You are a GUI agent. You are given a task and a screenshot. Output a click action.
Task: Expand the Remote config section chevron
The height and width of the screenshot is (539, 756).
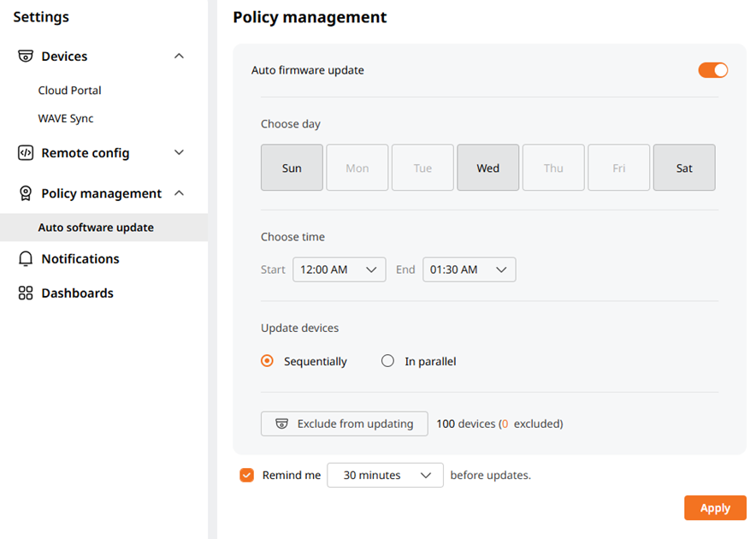pyautogui.click(x=179, y=153)
